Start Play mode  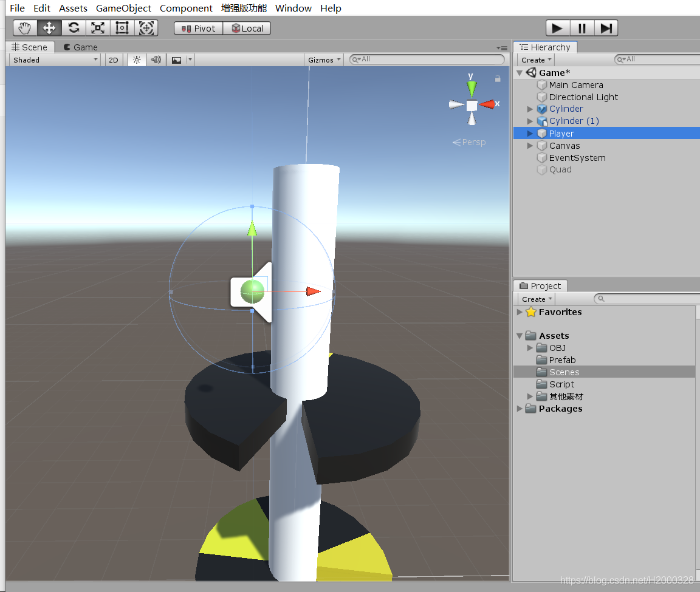pos(557,28)
